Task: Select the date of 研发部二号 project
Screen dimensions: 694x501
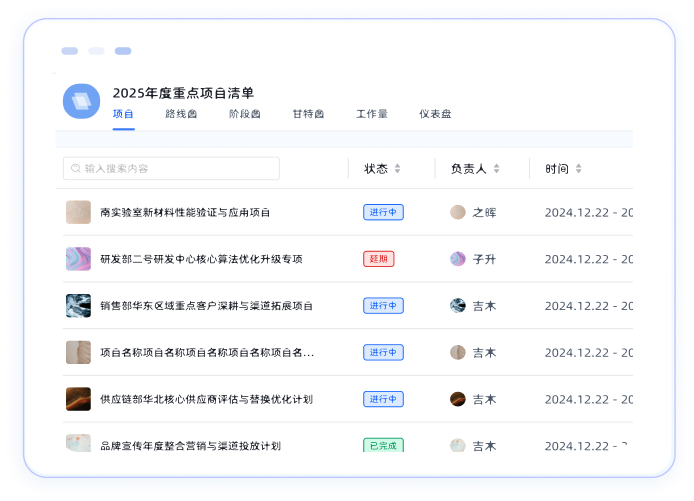Action: pos(589,259)
